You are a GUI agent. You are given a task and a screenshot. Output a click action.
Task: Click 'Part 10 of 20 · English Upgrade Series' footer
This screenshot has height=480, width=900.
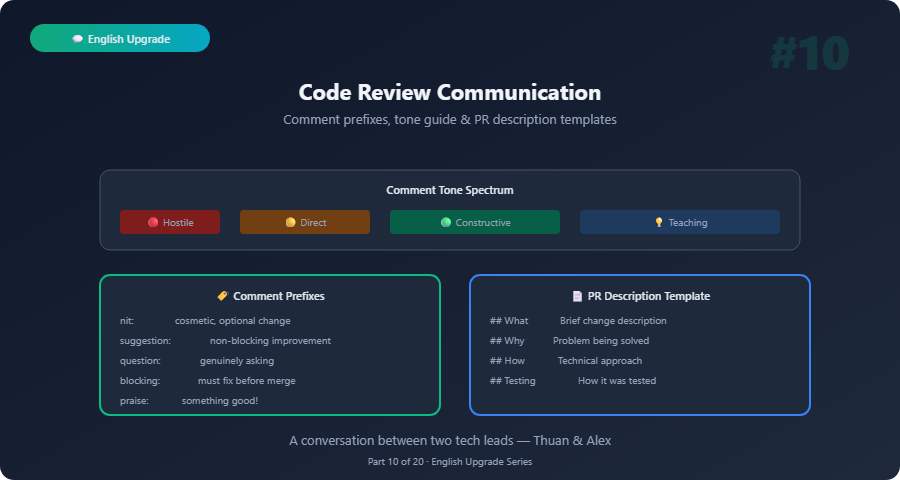point(450,462)
